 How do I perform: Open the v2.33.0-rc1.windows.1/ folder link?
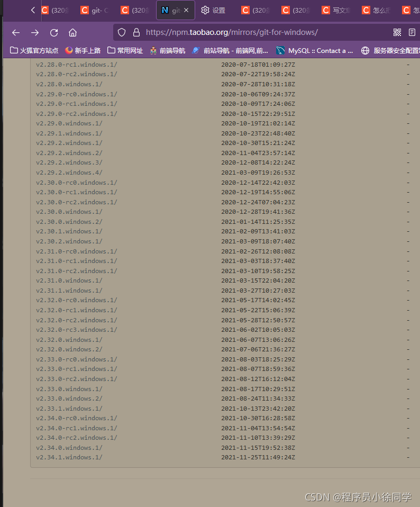pos(77,369)
